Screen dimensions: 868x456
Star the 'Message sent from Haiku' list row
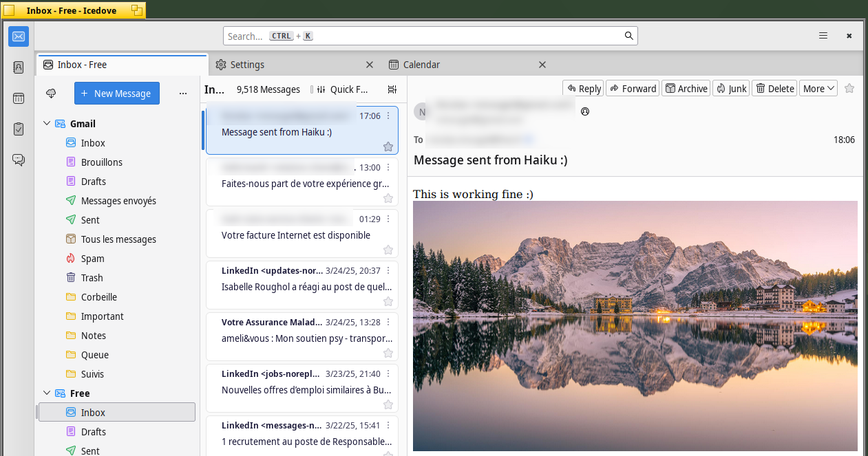(x=388, y=146)
